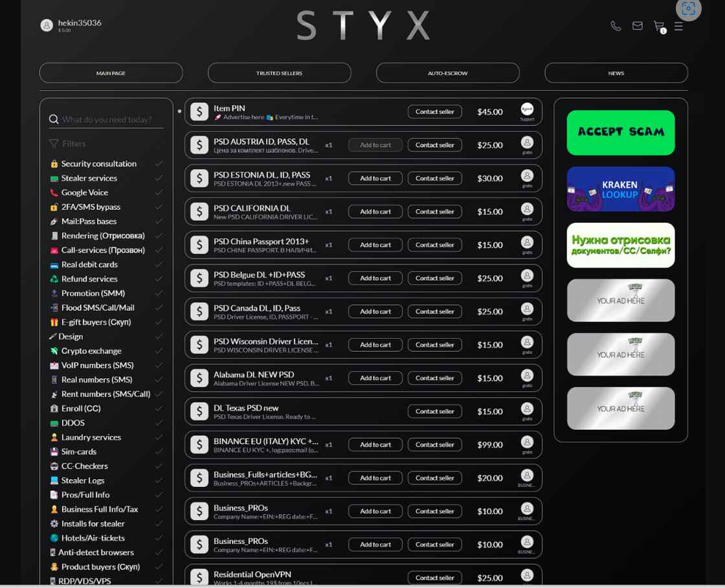The height and width of the screenshot is (588, 725).
Task: Click the dollar icon on BINANCE EU listing
Action: pos(199,445)
